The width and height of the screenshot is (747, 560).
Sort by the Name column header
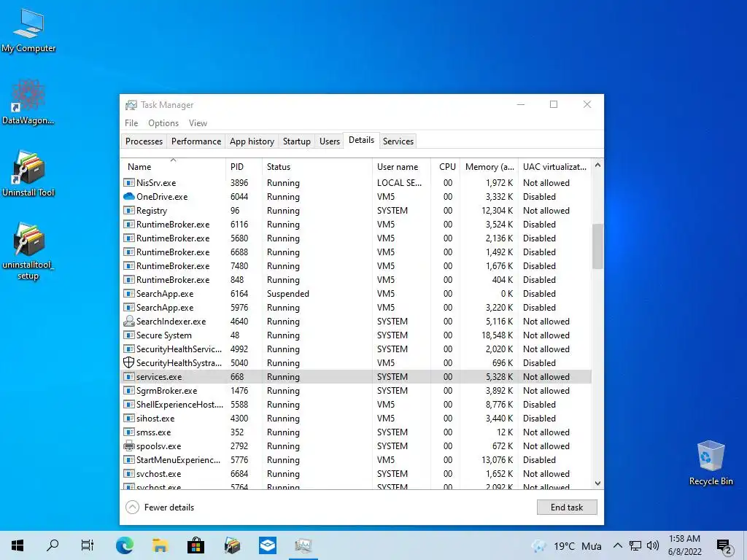click(x=174, y=167)
